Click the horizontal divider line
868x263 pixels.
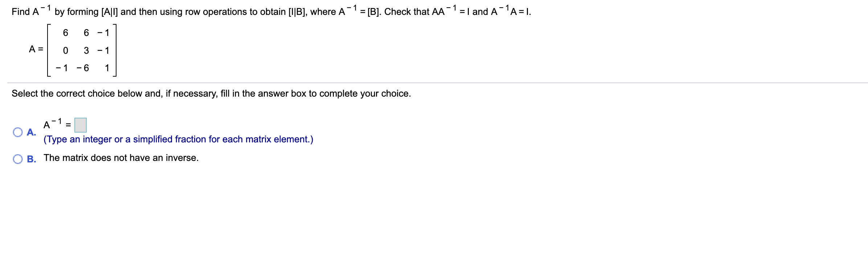click(434, 82)
